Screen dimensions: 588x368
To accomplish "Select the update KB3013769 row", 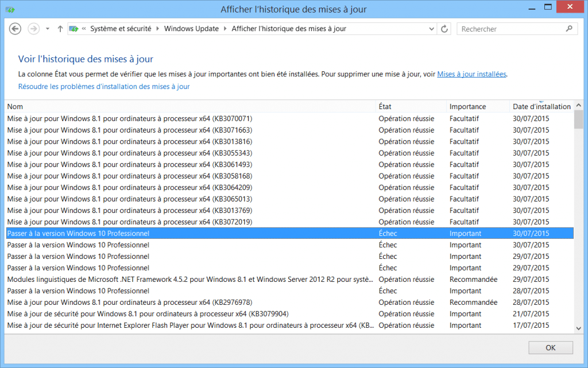I will click(289, 210).
